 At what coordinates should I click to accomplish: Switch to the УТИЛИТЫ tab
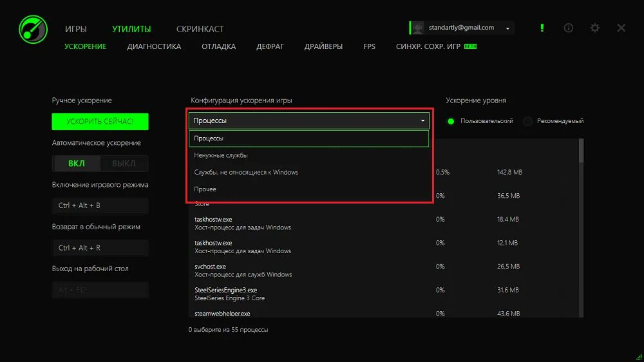click(131, 29)
